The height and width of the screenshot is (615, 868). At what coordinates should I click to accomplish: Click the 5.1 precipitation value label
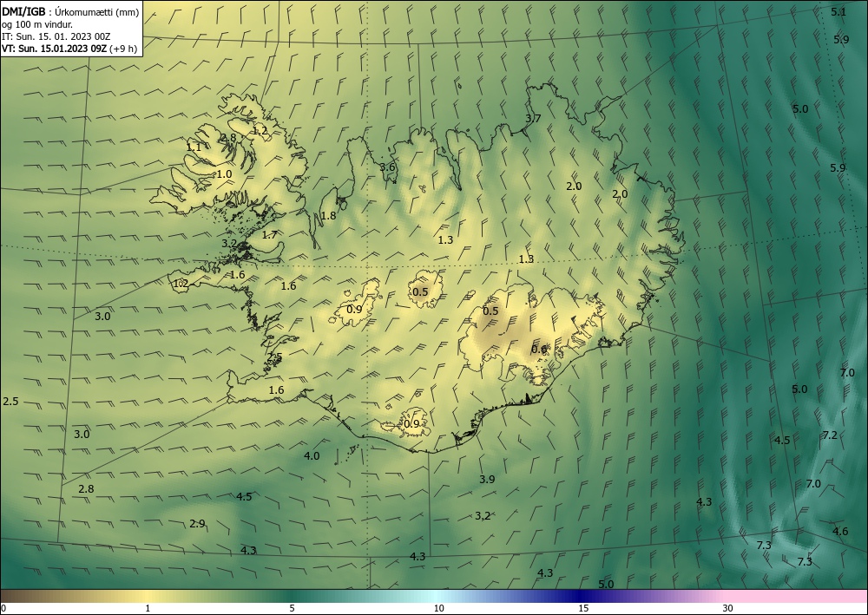pos(838,11)
